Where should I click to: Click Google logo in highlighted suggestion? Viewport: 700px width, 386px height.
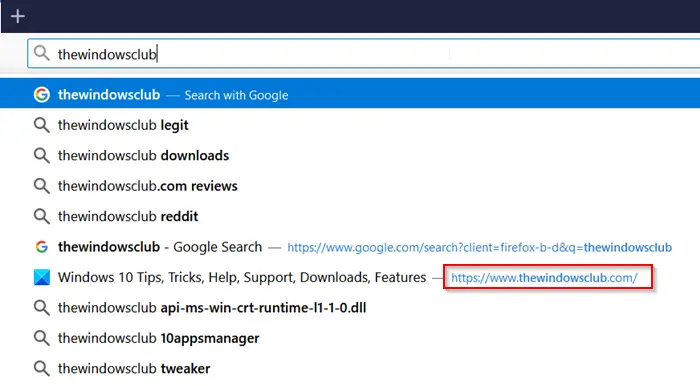tap(42, 95)
